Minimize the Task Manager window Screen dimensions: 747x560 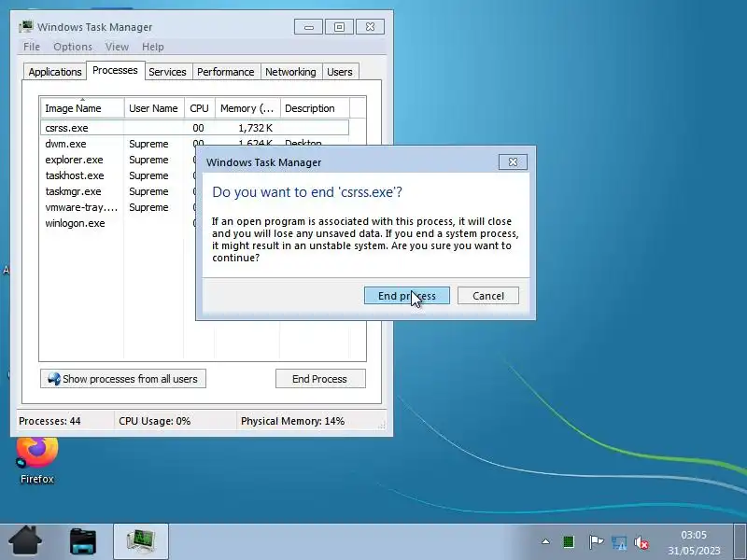[x=309, y=27]
